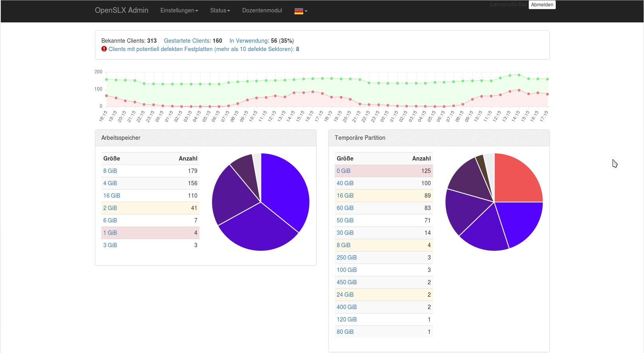Open the Dozentenmodul menu item
Screen dimensions: 644x353
click(x=262, y=11)
